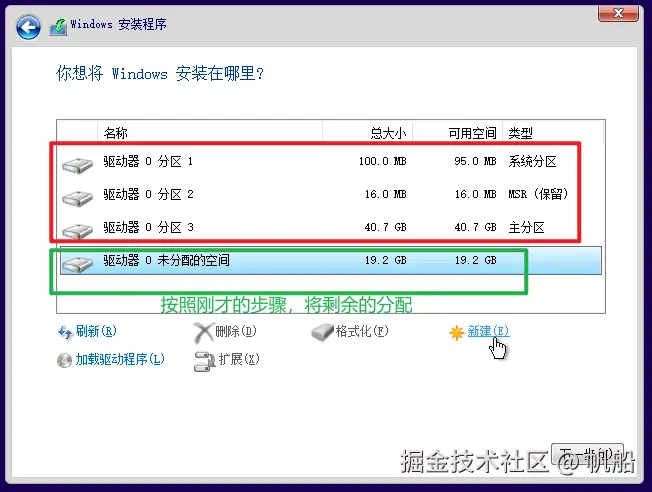The height and width of the screenshot is (492, 652).
Task: Click the orange star icon next to 新建
Action: tap(457, 333)
